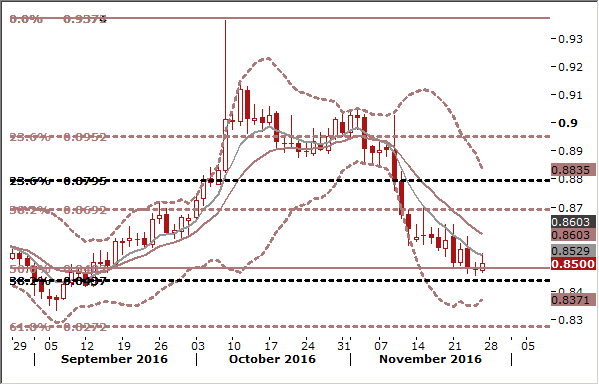Click the 07 date axis label
599x385 pixels.
[381, 346]
